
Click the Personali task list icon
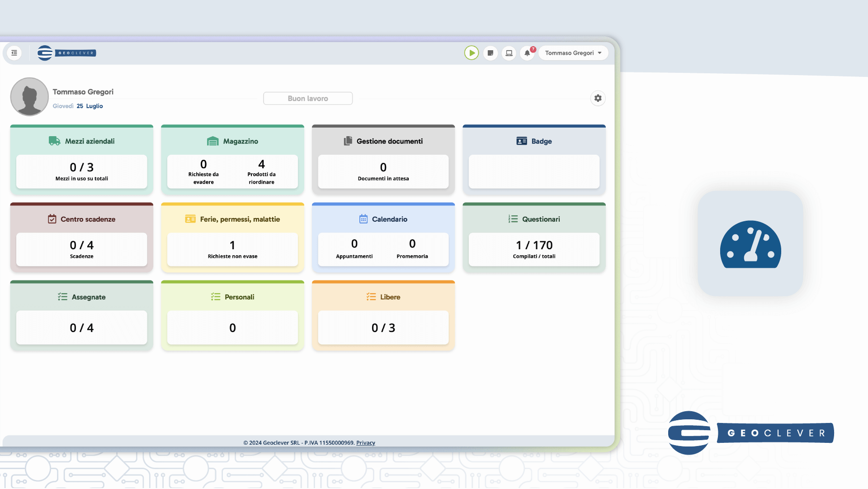pos(216,297)
